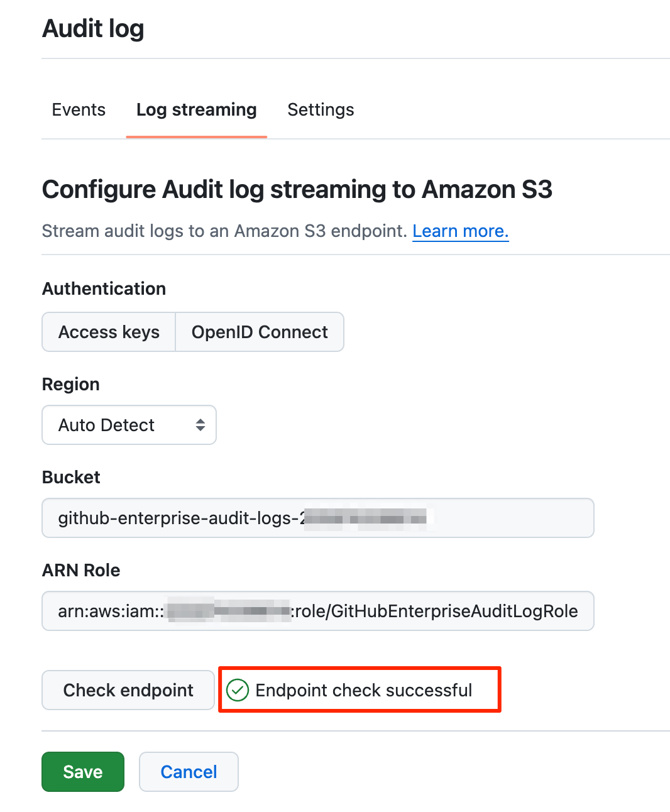Click the Region selector up-down arrows
Image resolution: width=670 pixels, height=812 pixels.
pyautogui.click(x=200, y=425)
